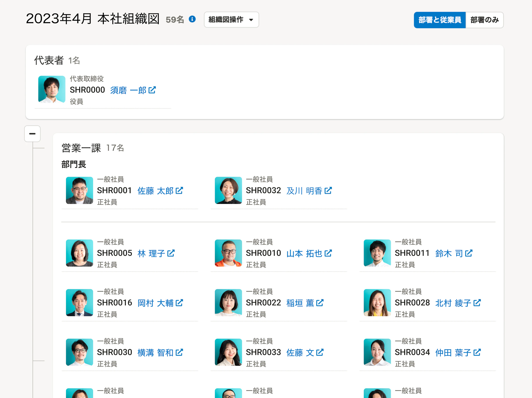Click 須磨 一郎's profile photo
Viewport: 532px width, 398px height.
coord(52,89)
